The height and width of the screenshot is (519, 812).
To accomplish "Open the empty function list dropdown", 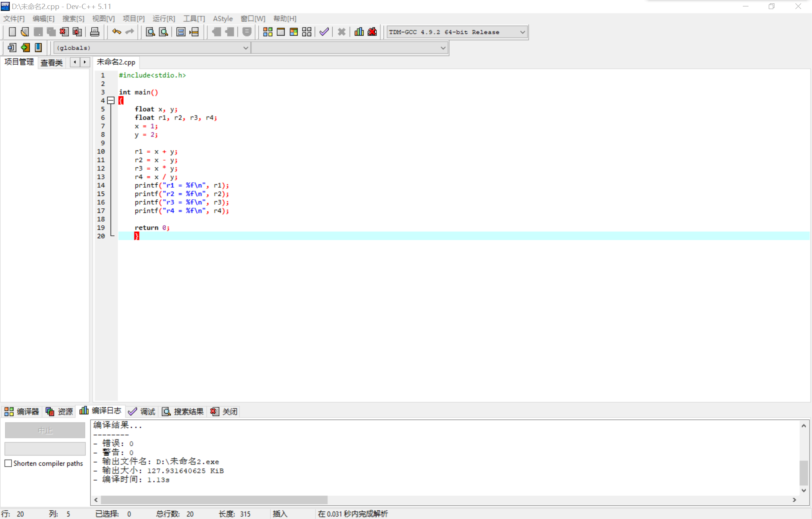I will (x=443, y=48).
